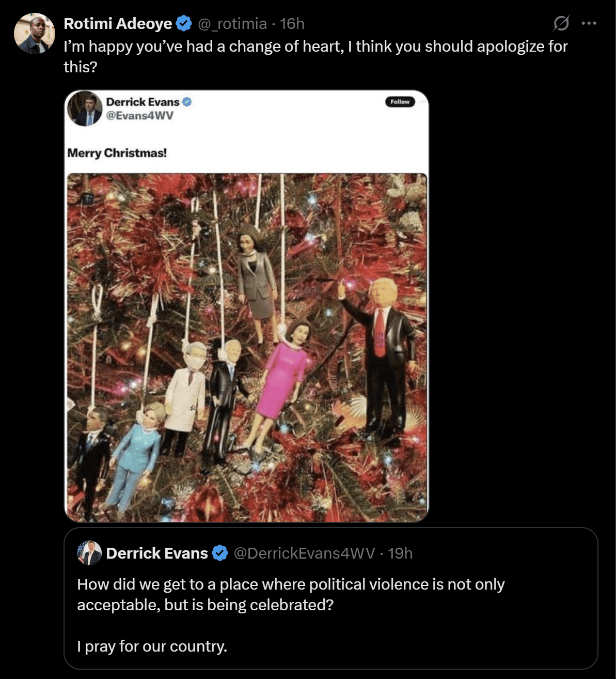616x679 pixels.
Task: Open Rotimi Adeoye's profile avatar
Action: 34,34
